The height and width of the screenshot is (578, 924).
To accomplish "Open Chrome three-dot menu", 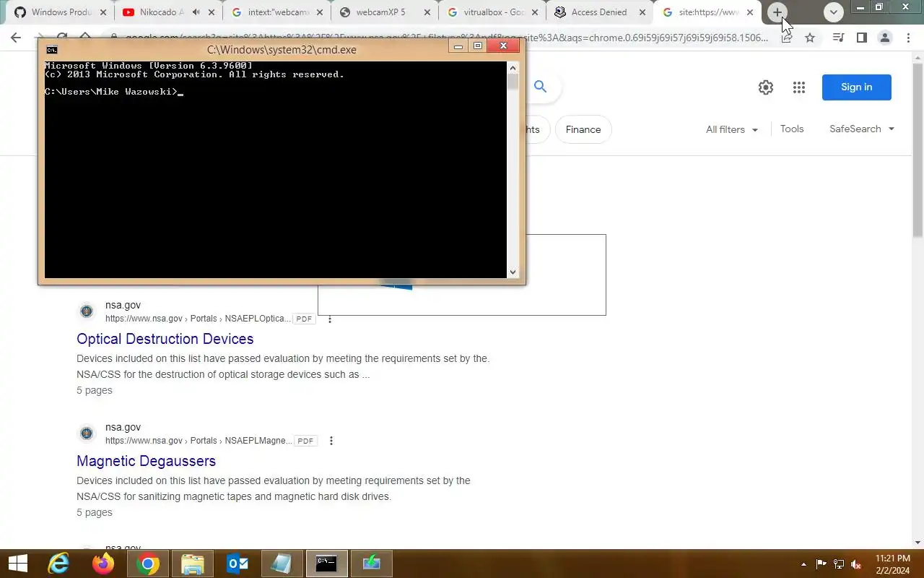I will [x=908, y=38].
